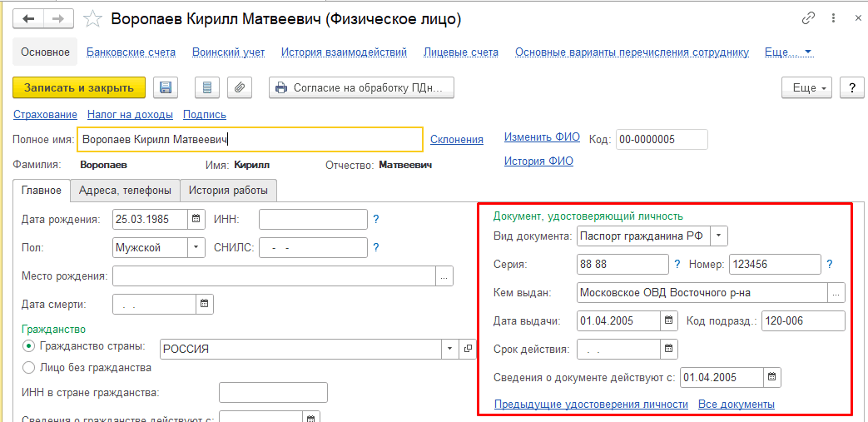Open the paperclip attached files icon
This screenshot has height=422, width=868.
(x=239, y=87)
